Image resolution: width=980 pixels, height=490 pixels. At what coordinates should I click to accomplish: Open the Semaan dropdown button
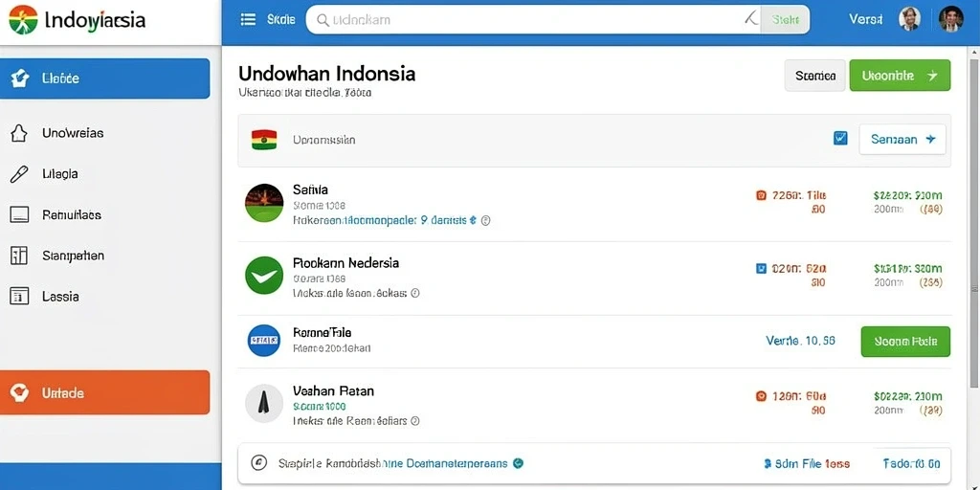(902, 139)
